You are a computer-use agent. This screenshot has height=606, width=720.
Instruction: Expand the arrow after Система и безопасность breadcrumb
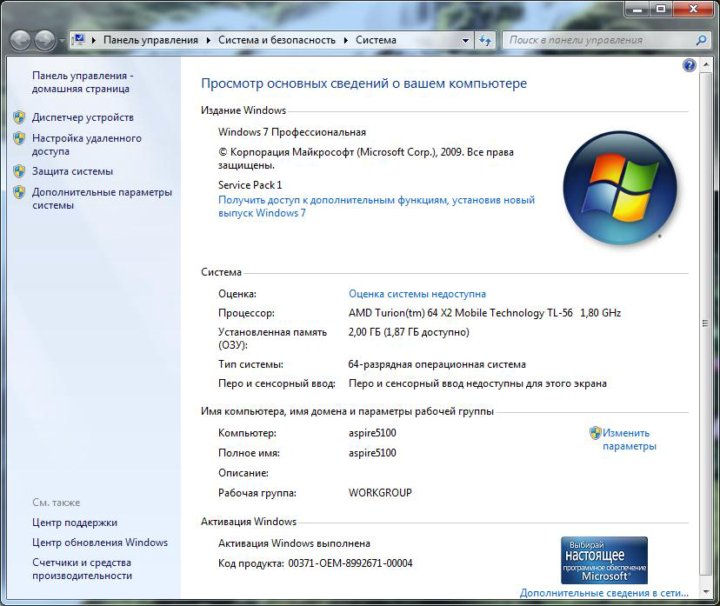tap(346, 41)
